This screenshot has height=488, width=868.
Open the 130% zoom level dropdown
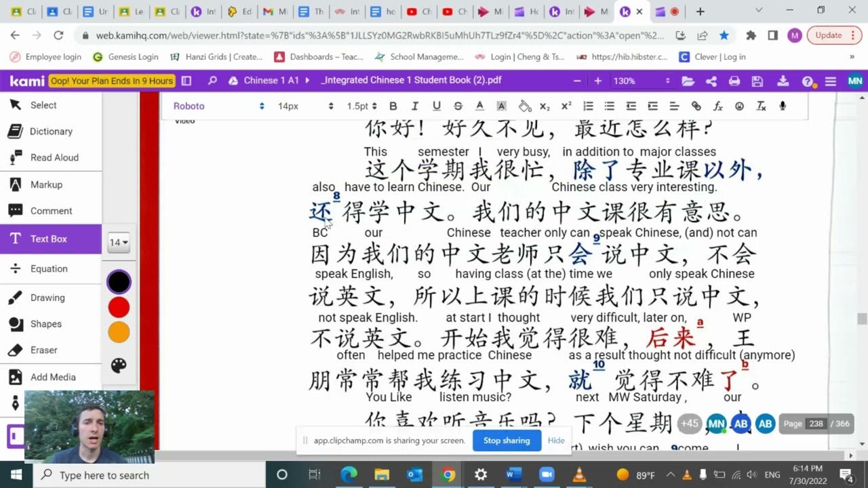(x=642, y=81)
